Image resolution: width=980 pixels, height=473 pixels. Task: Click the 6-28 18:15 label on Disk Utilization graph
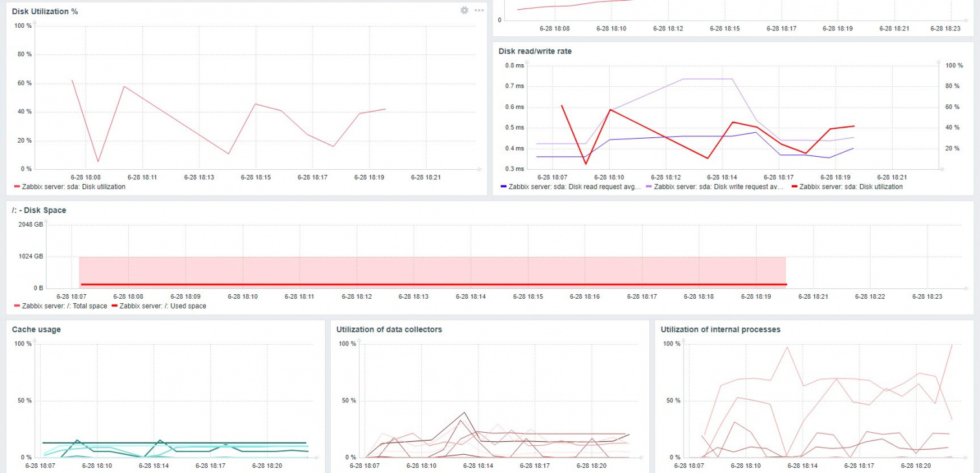256,177
